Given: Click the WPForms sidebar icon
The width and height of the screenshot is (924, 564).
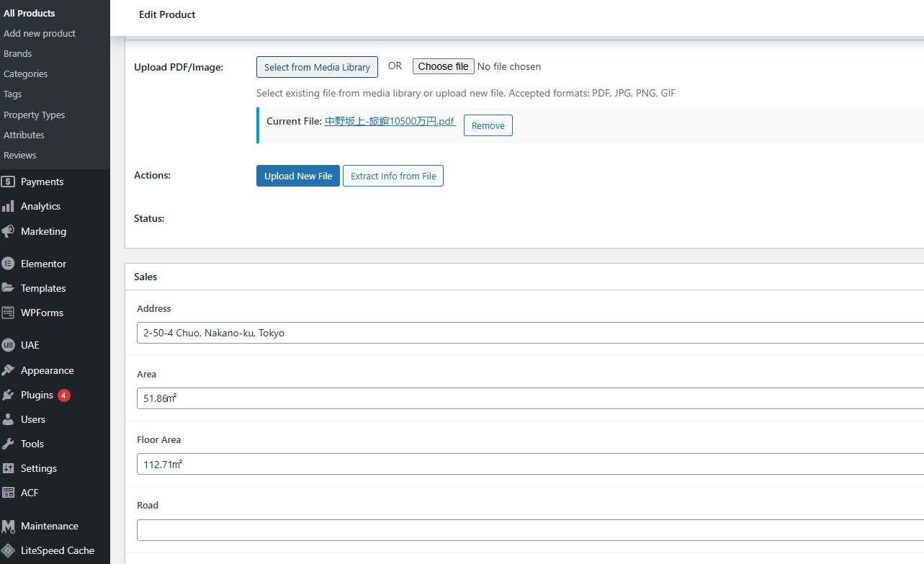Looking at the screenshot, I should [8, 313].
